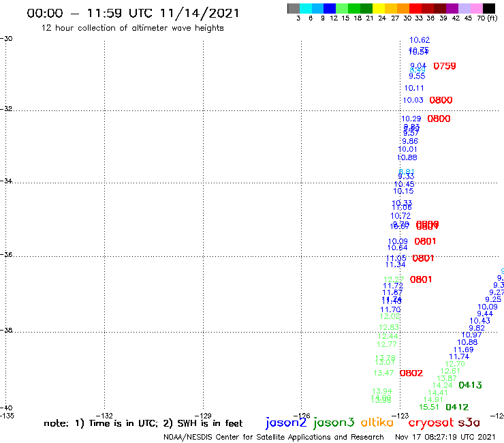Click the red 0802 time label

point(411,373)
